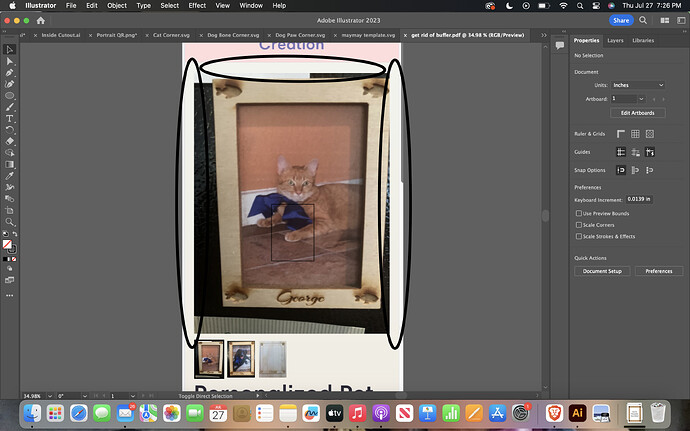Click the Stroke color box
The image size is (690, 431).
tap(13, 250)
